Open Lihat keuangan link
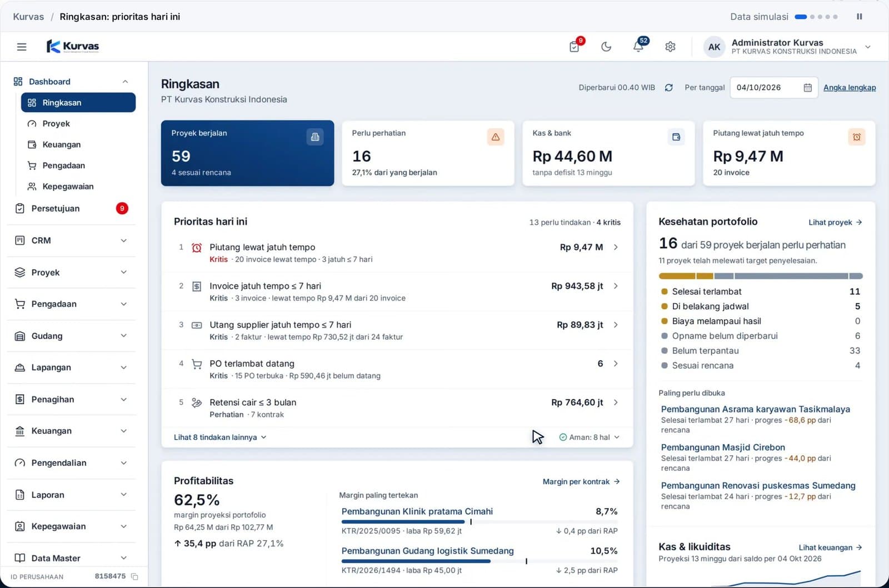This screenshot has height=588, width=889. click(x=830, y=547)
